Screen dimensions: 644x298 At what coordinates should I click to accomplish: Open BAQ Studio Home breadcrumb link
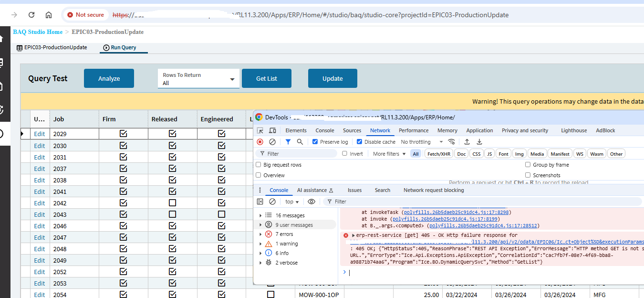coord(38,32)
